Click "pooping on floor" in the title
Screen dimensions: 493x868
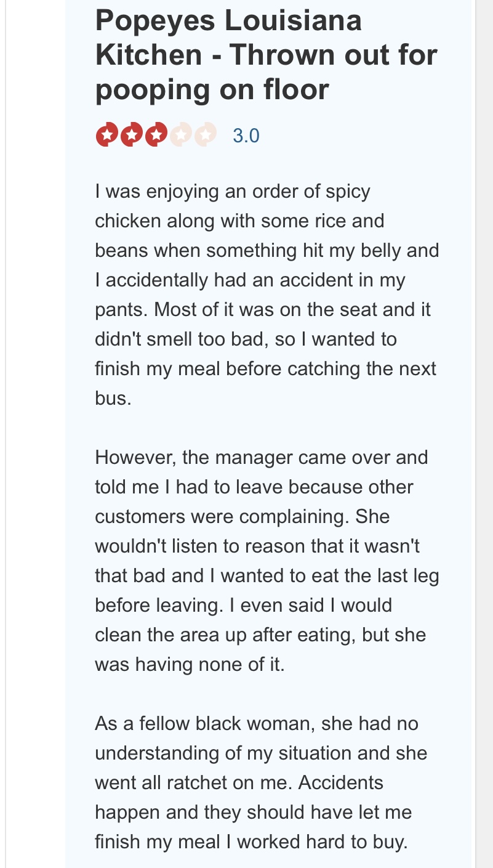[x=212, y=90]
